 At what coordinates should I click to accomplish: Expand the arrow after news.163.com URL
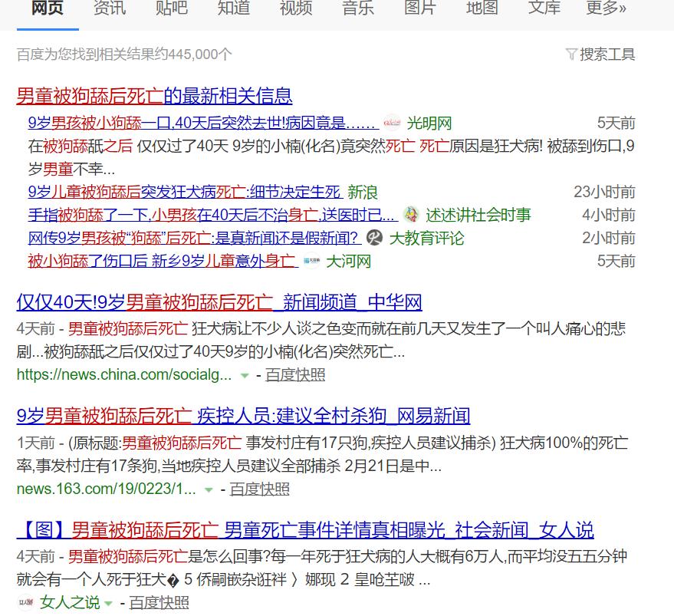coord(208,489)
